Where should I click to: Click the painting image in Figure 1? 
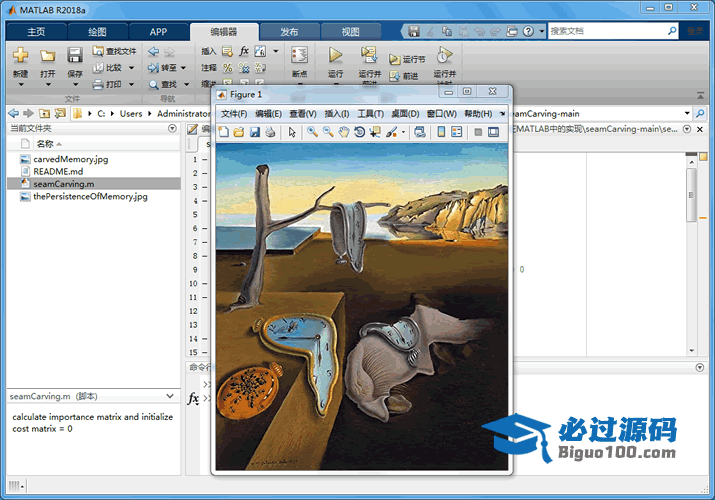(x=362, y=307)
